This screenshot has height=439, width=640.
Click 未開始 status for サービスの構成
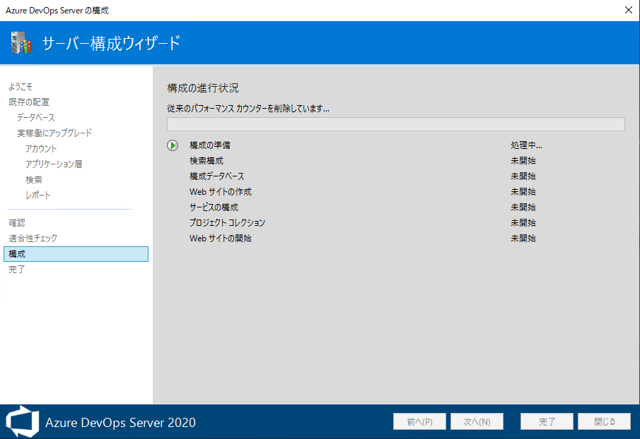point(523,207)
